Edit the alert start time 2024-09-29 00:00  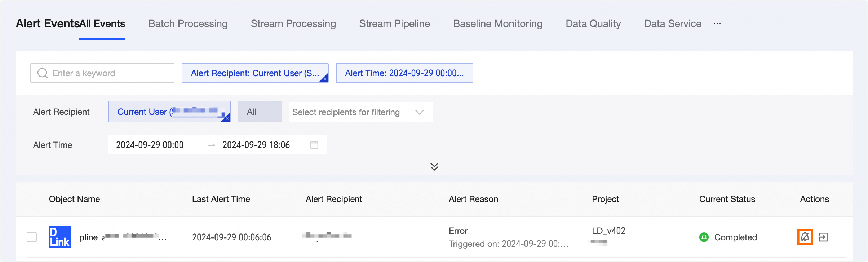[150, 145]
